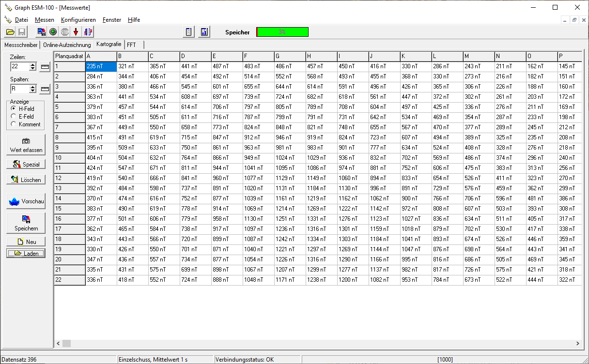Click the Spezial button
This screenshot has height=364, width=589.
[26, 165]
